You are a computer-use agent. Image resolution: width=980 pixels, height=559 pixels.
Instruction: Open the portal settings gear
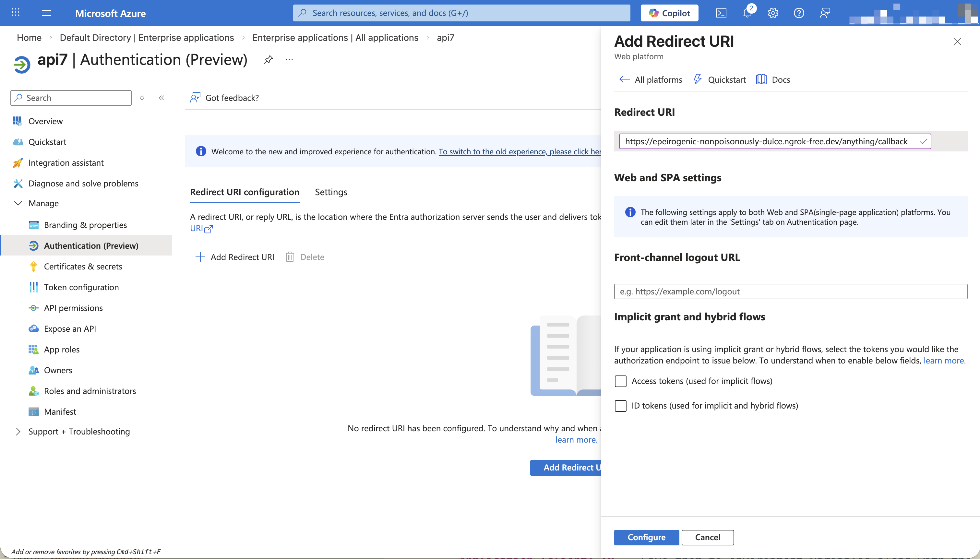click(772, 13)
